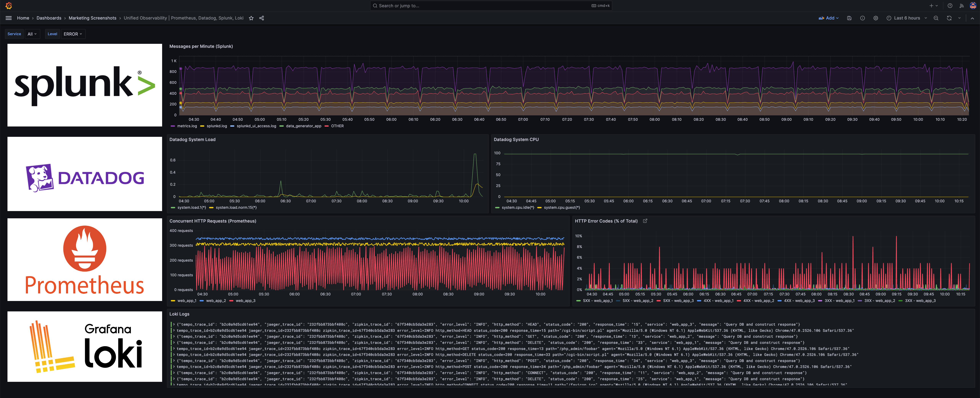
Task: Save the dashboard using the save icon
Action: (x=849, y=18)
